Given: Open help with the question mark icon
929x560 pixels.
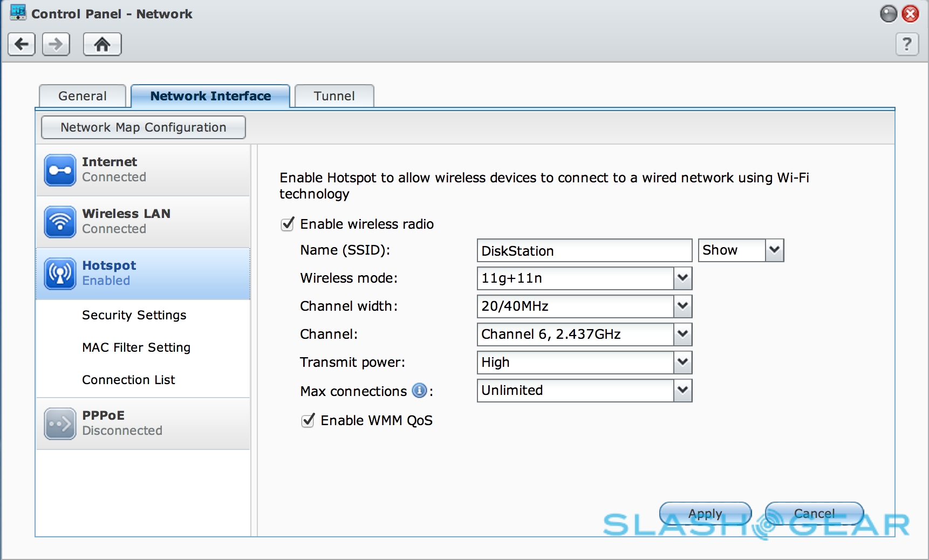Looking at the screenshot, I should pos(907,44).
